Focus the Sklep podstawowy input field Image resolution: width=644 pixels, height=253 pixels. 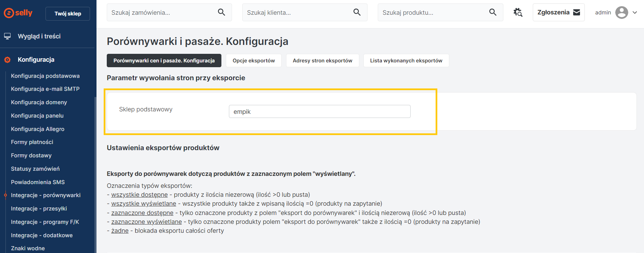[319, 111]
